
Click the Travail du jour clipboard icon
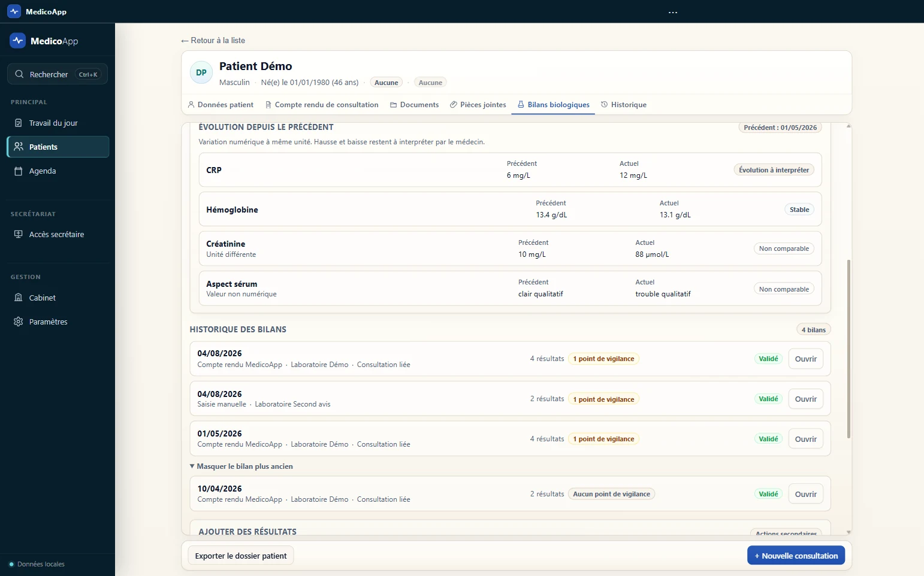coord(19,123)
